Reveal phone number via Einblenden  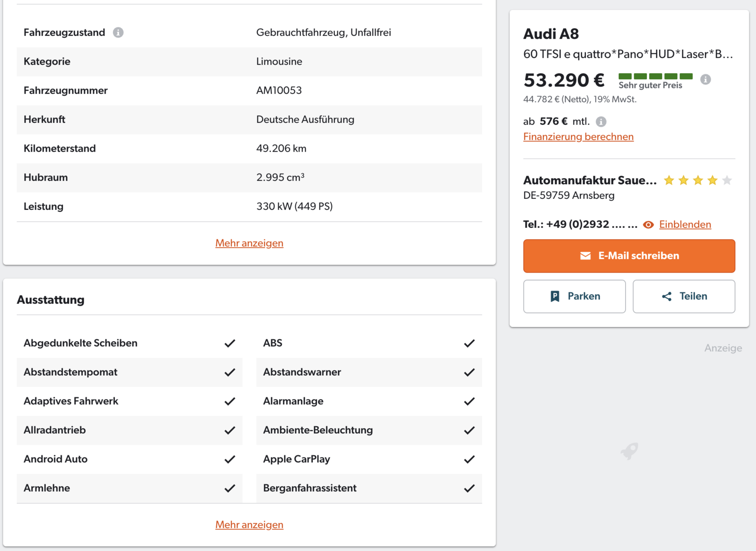685,224
